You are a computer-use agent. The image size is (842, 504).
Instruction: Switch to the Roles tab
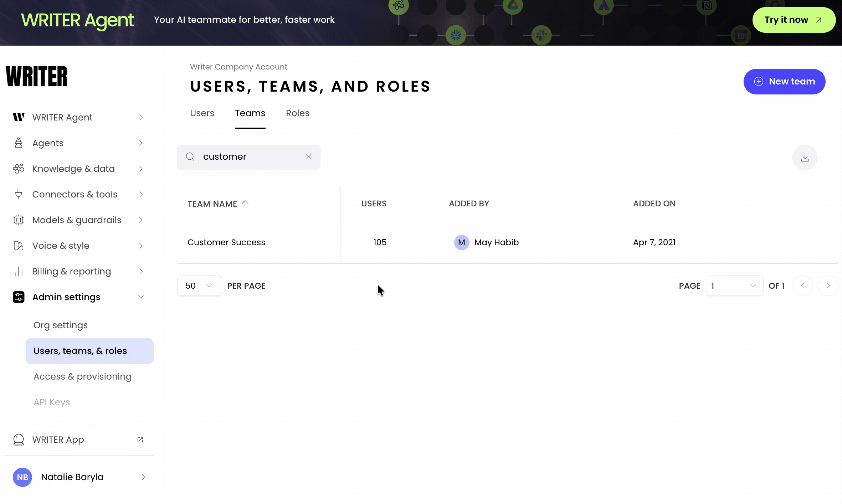297,113
